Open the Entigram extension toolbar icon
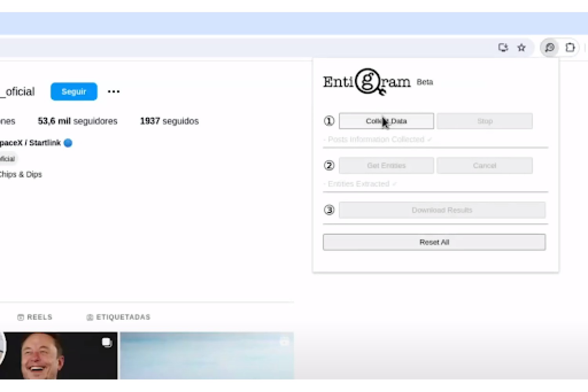Screen dimensions: 588x392 [550, 48]
